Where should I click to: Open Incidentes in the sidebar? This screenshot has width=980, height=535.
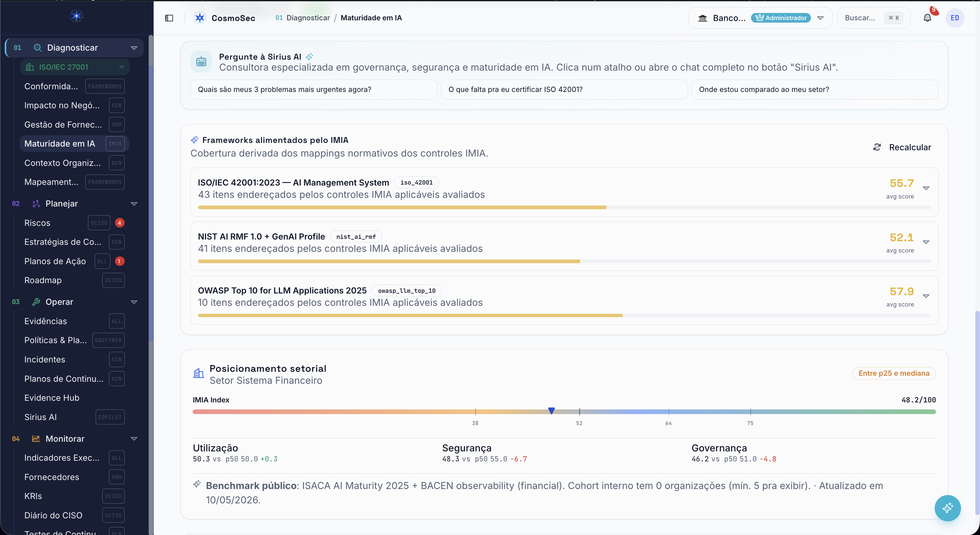pos(74,359)
